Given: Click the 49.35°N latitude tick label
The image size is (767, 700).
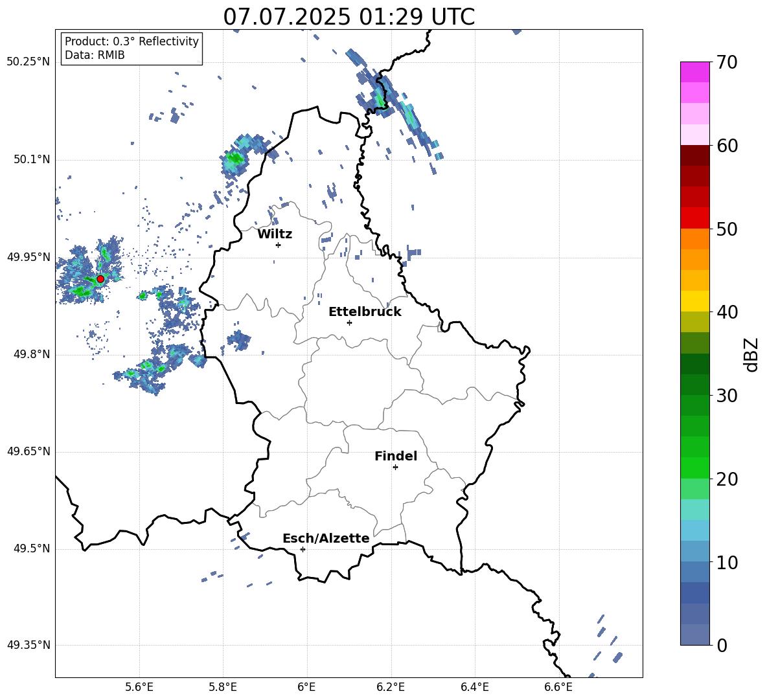Looking at the screenshot, I should click(x=29, y=645).
